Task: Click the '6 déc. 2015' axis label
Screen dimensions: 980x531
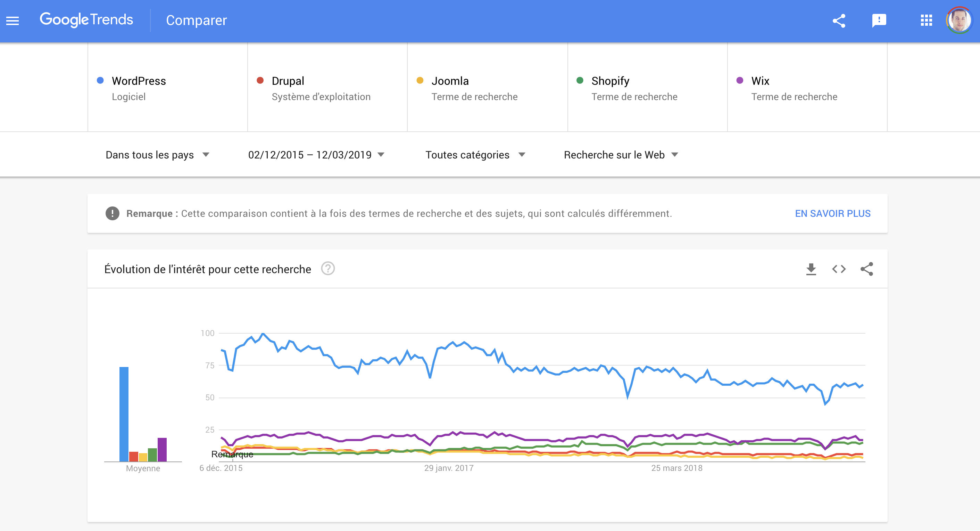Action: (x=221, y=468)
